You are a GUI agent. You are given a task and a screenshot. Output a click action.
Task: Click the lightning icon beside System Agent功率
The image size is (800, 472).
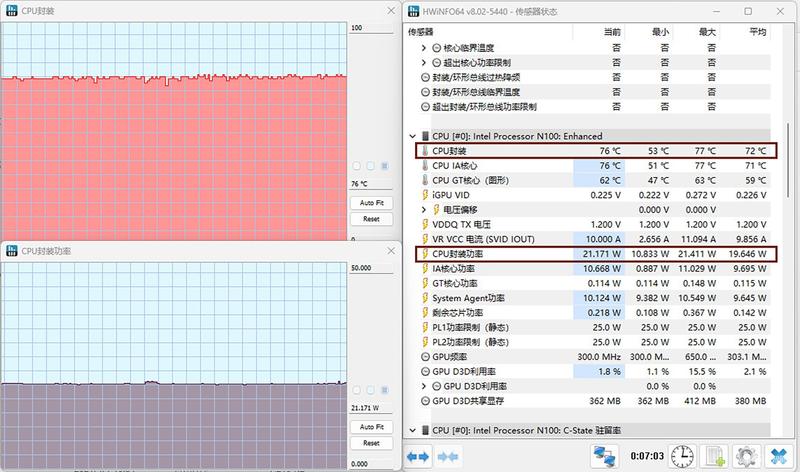pos(425,298)
